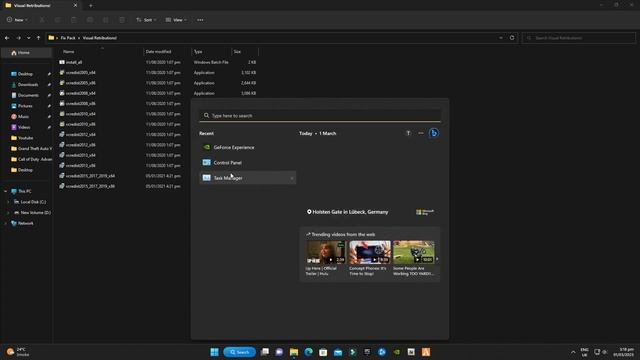Open Holsten Gate in Lübeck, Germany link
640x360 pixels.
(347, 212)
